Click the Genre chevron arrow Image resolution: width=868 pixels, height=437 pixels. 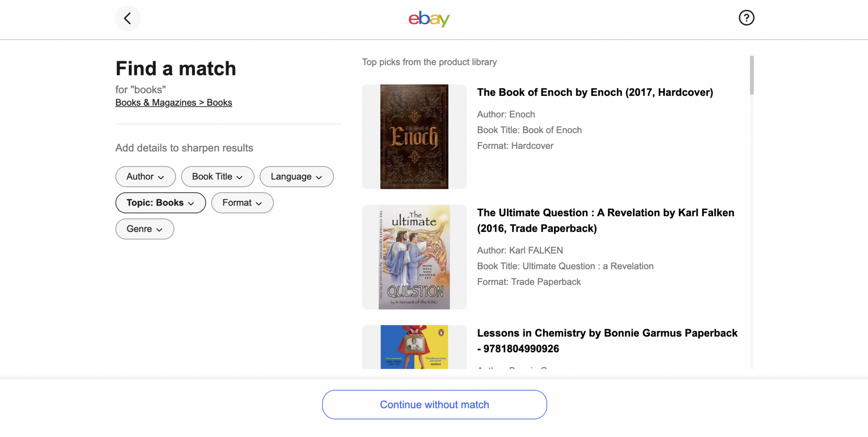160,229
